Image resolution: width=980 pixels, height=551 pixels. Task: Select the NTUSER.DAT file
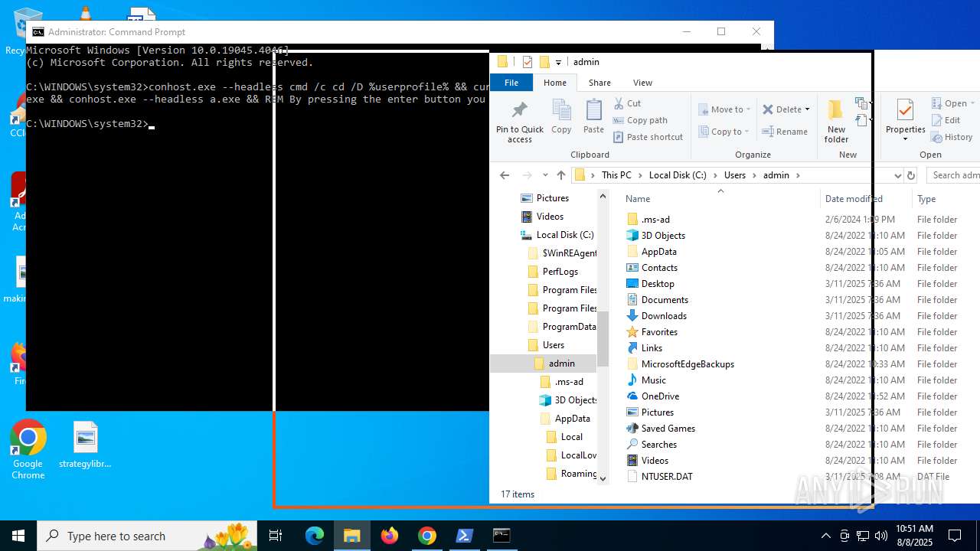click(667, 477)
